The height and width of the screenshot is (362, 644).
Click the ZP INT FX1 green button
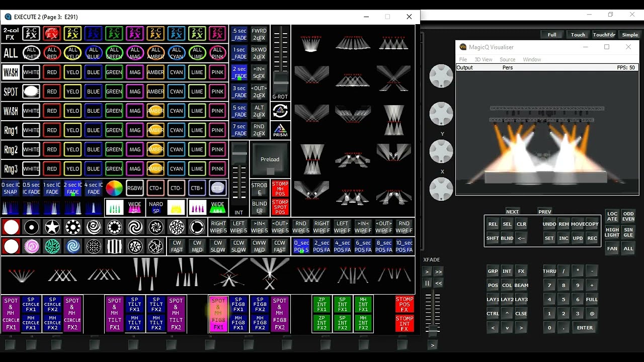point(321,305)
